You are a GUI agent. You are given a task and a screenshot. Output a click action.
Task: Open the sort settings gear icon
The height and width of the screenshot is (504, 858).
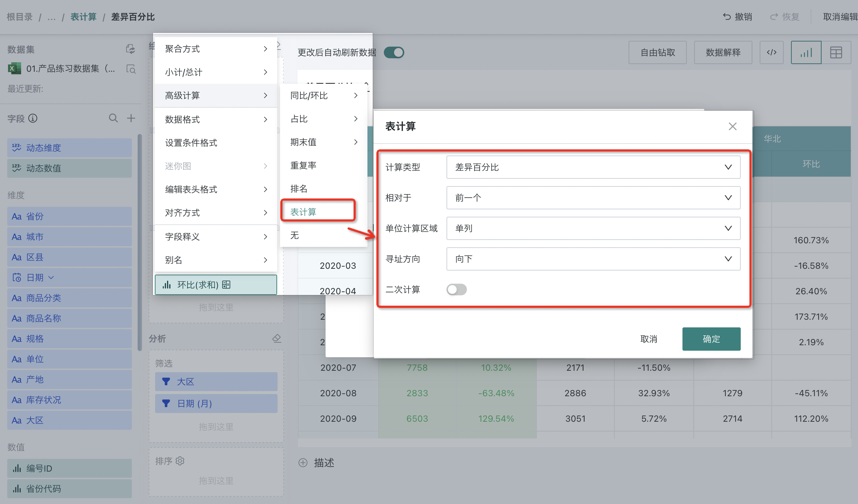[x=180, y=461]
